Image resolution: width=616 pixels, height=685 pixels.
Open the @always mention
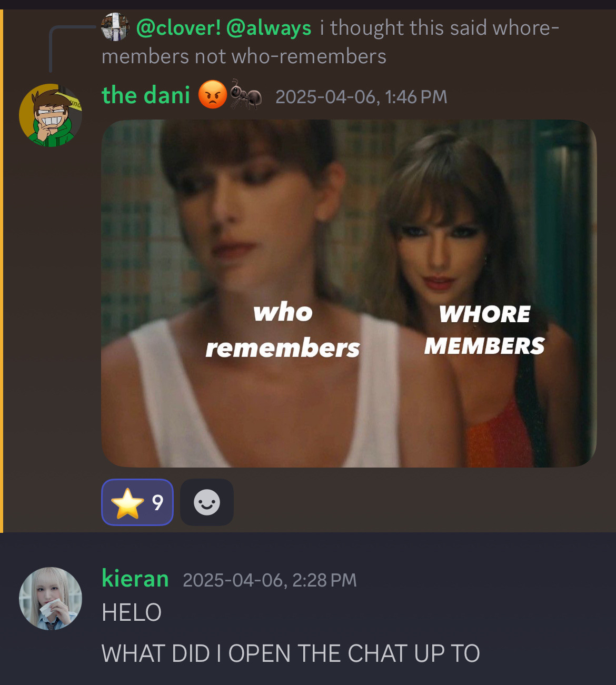(x=269, y=27)
